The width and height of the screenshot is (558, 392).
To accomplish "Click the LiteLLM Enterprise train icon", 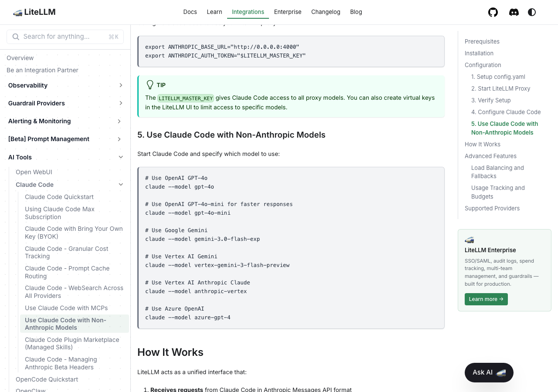I will (x=470, y=240).
